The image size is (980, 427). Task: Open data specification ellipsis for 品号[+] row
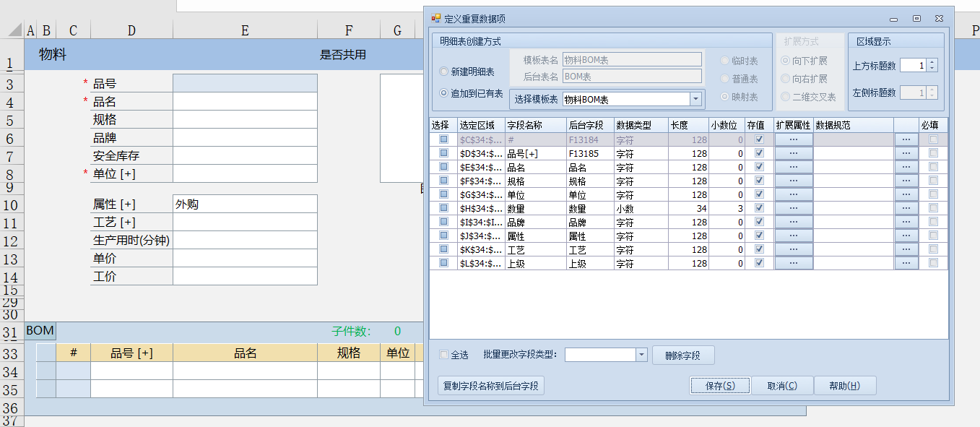(906, 153)
